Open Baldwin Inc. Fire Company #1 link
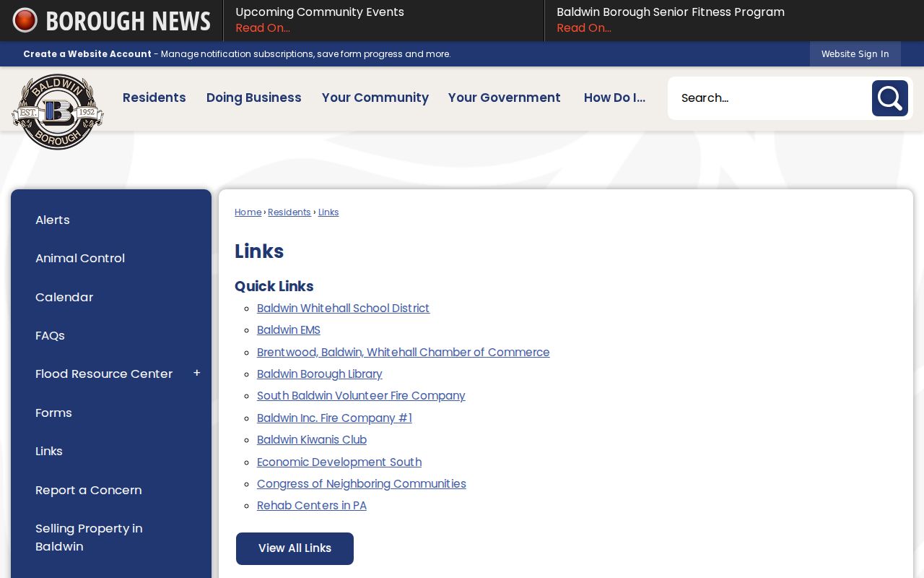The image size is (924, 578). click(334, 418)
